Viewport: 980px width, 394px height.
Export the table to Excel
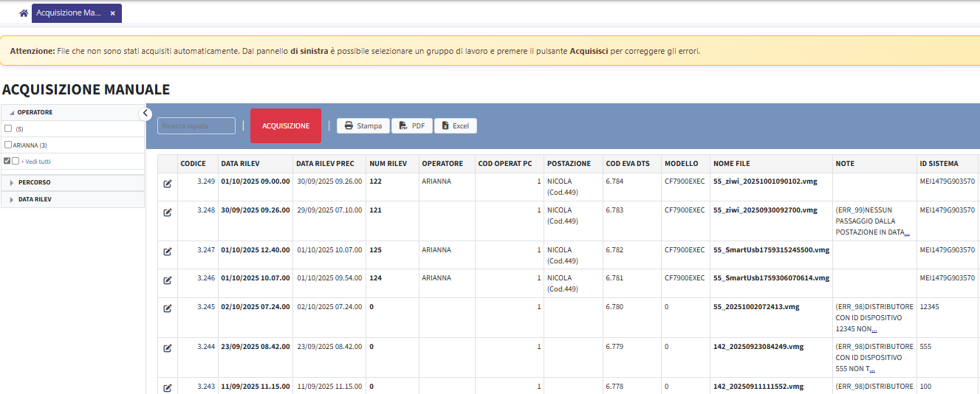pyautogui.click(x=456, y=126)
